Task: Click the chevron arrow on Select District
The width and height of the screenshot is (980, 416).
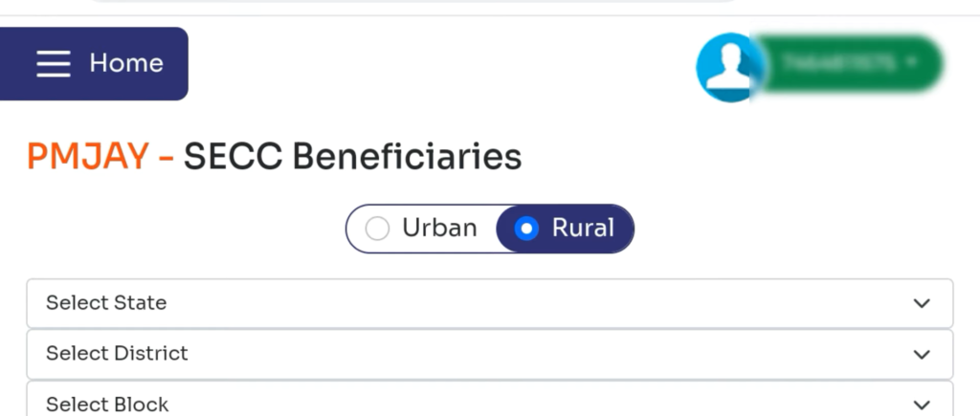Action: [x=921, y=355]
